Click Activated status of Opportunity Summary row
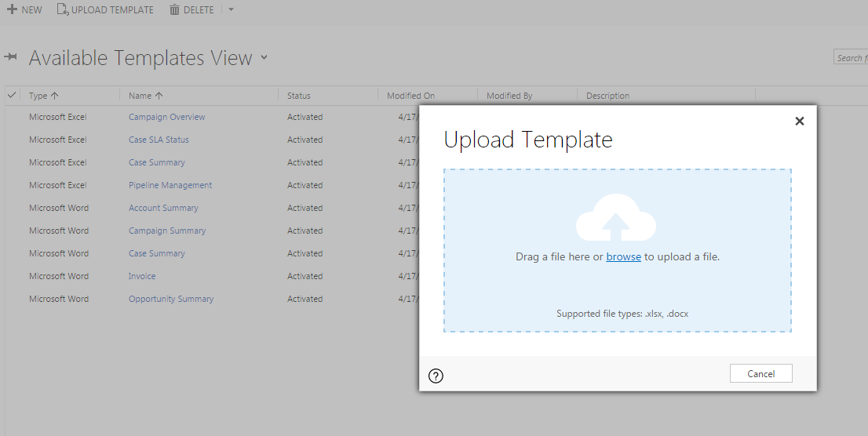 (305, 298)
